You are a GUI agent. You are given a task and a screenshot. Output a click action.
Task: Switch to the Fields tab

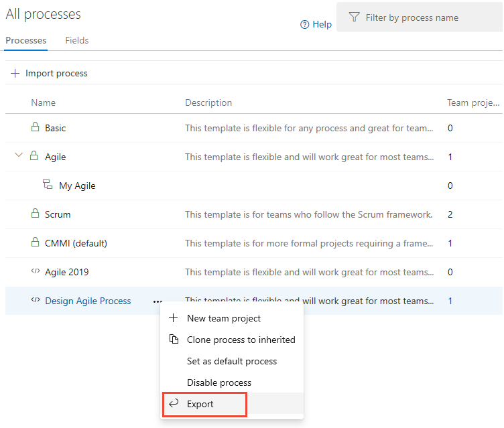tap(77, 40)
